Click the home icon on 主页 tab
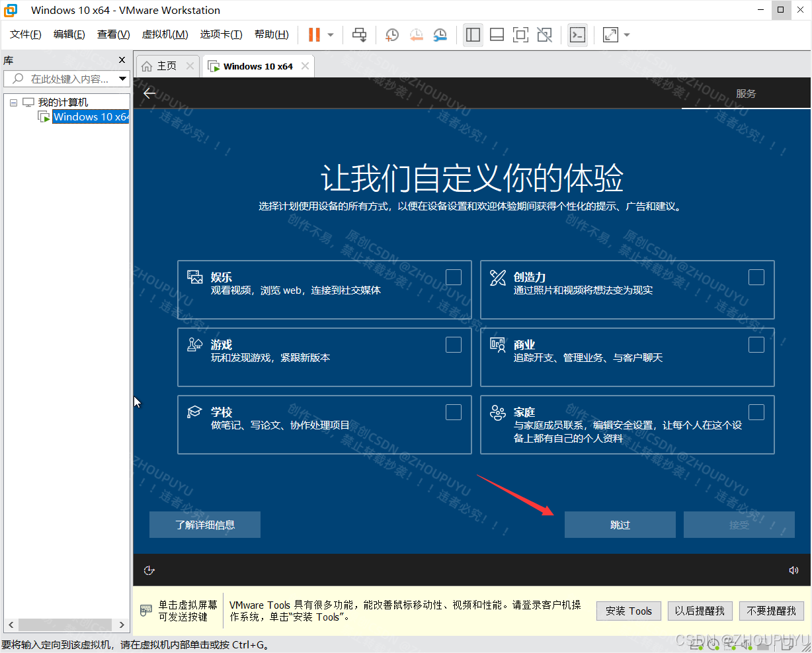Screen dimensions: 812x653 [x=147, y=66]
